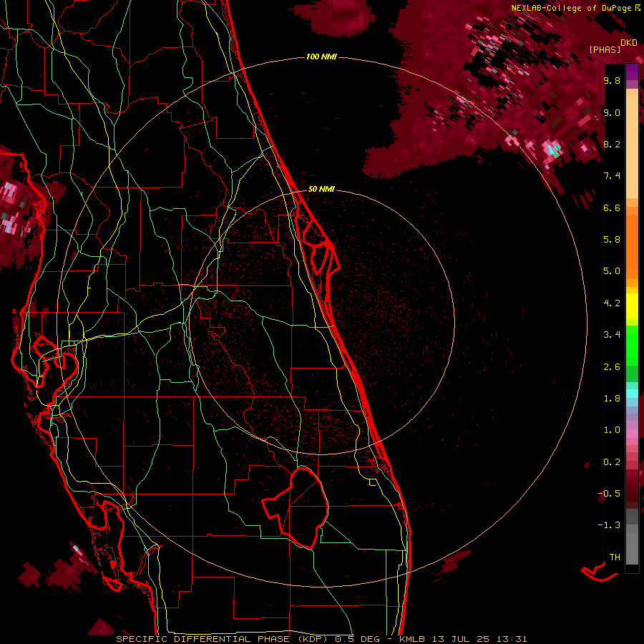Click the 6.6 scale value
The width and height of the screenshot is (644, 644).
612,208
